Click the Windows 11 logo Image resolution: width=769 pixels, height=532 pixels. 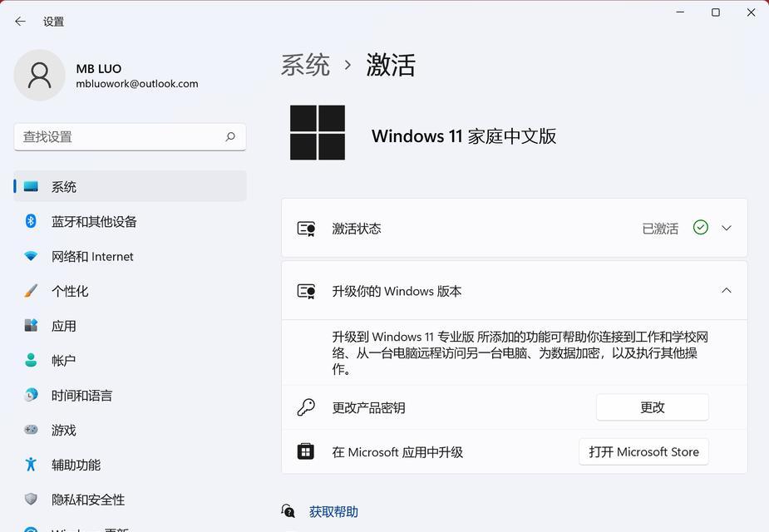click(x=318, y=132)
